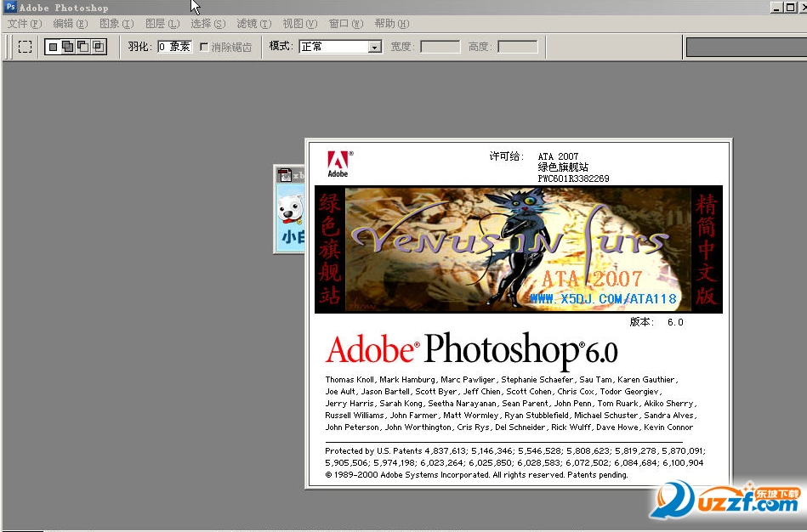
Task: Click the ATA 2007 licensee name
Action: [x=558, y=156]
